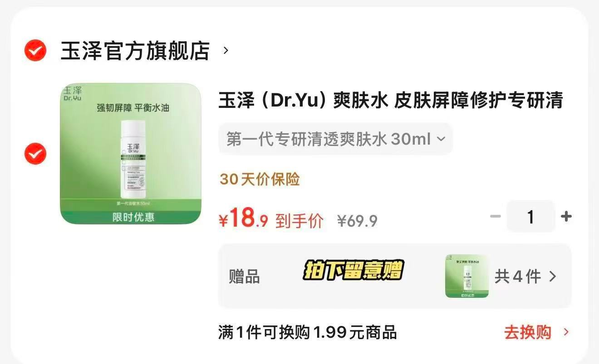Click the ¥18.9 到手价 price

click(271, 219)
